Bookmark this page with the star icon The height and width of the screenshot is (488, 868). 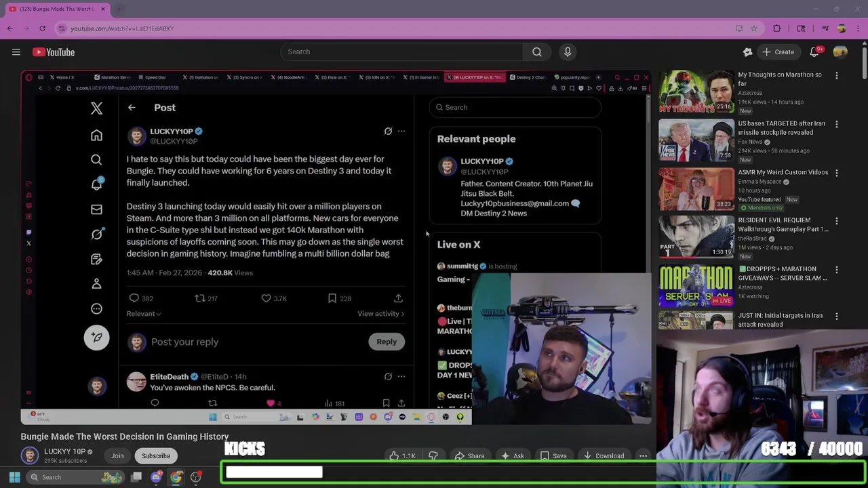pyautogui.click(x=754, y=28)
